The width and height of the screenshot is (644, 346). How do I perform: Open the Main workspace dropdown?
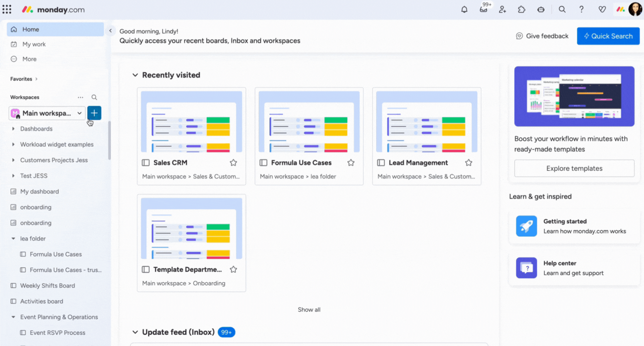pyautogui.click(x=47, y=113)
